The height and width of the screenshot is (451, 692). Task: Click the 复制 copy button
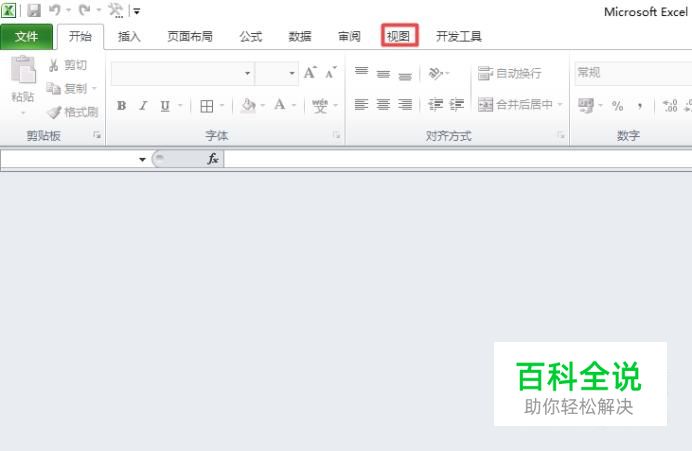67,89
